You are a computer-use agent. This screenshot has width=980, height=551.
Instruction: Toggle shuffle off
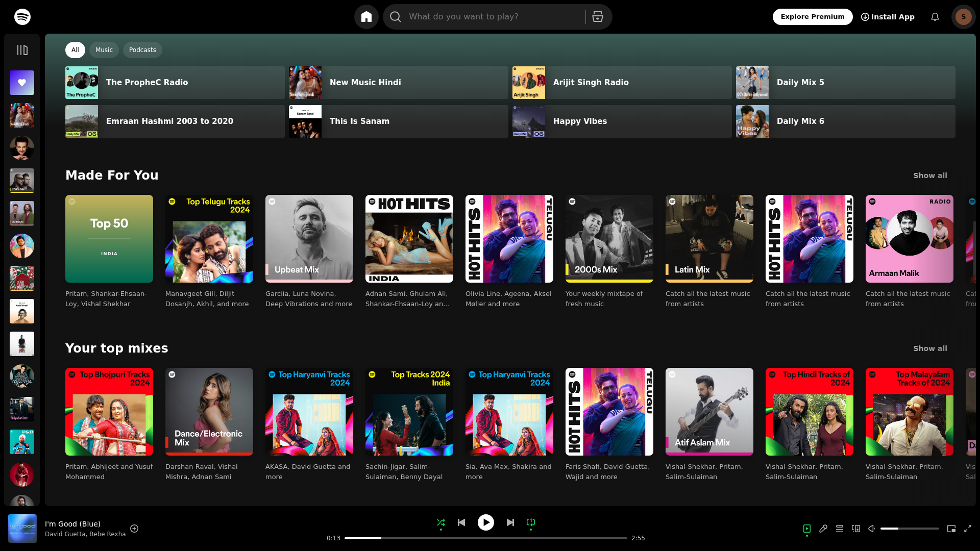441,522
